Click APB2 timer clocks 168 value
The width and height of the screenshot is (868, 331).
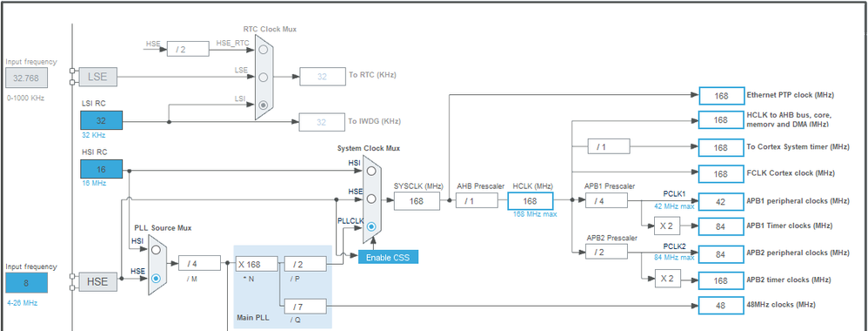coord(721,280)
